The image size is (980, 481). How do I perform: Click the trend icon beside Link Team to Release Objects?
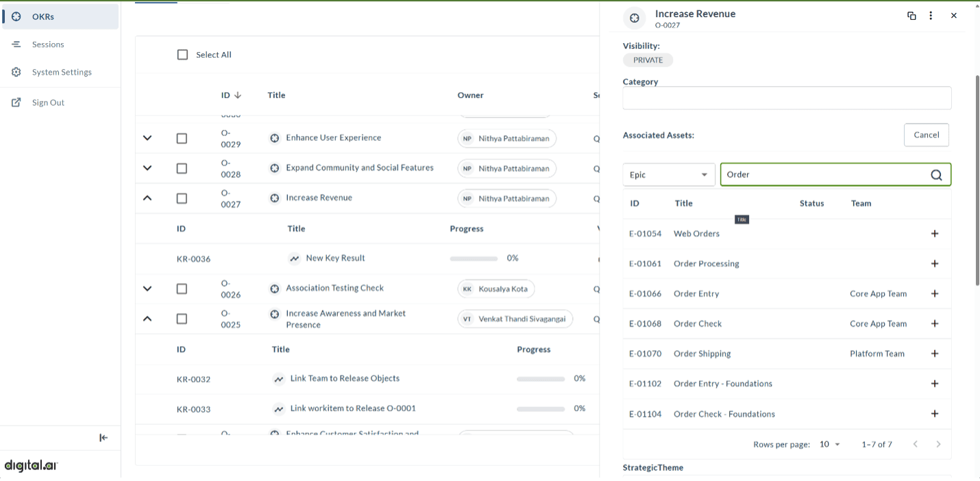[279, 379]
